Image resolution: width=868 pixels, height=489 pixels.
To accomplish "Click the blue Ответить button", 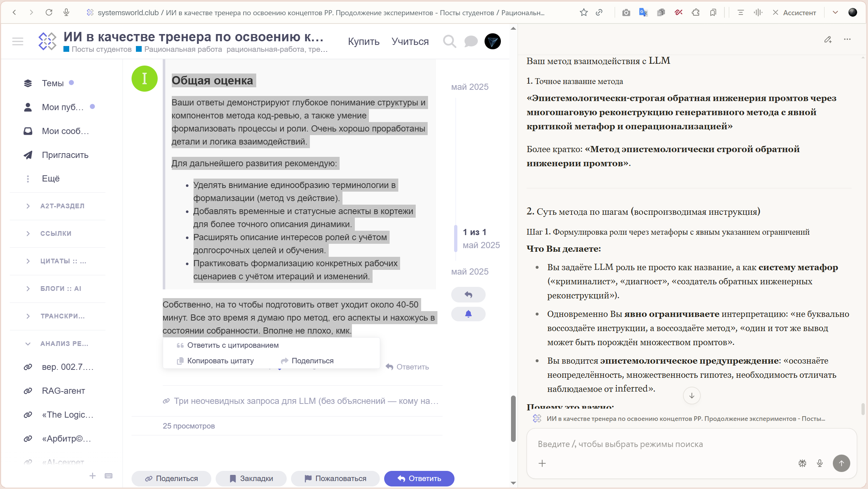I will click(x=419, y=478).
